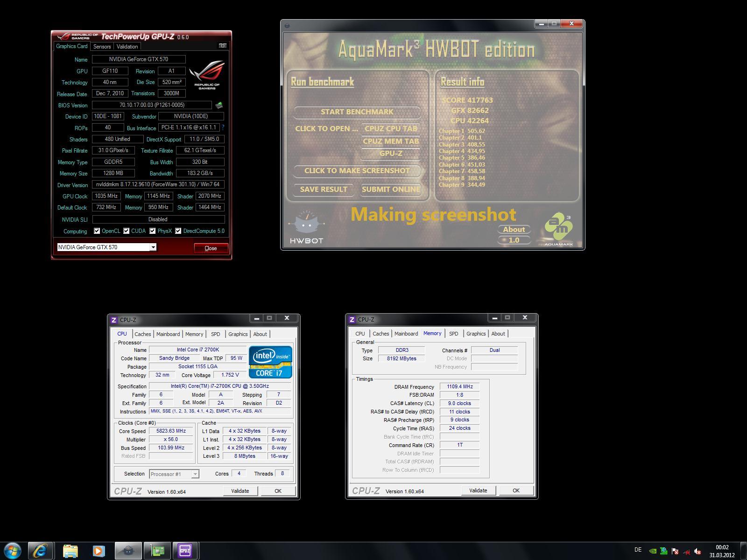This screenshot has height=560, width=747.
Task: Click the ROG logo in GPU-Z
Action: [207, 75]
